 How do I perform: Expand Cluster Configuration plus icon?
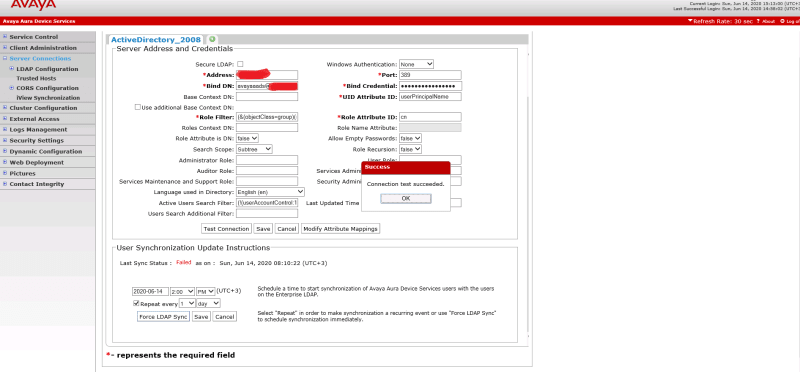click(5, 108)
